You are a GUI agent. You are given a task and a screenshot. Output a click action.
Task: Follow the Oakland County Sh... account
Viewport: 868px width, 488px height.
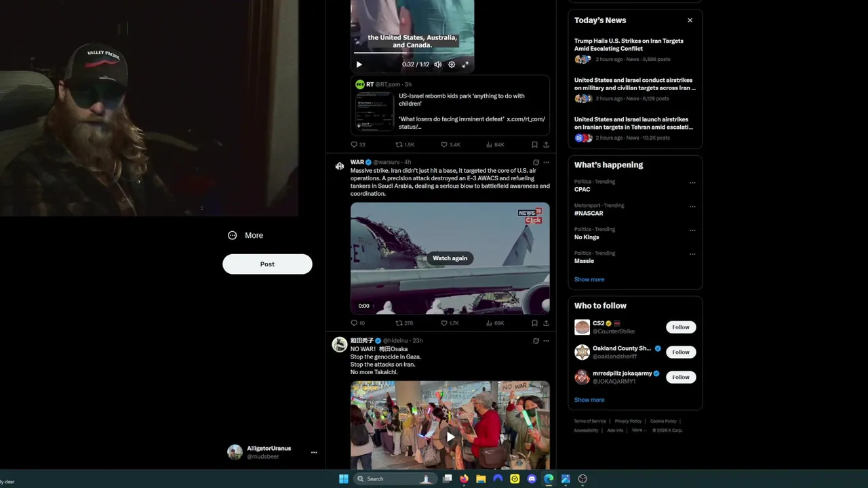(680, 352)
